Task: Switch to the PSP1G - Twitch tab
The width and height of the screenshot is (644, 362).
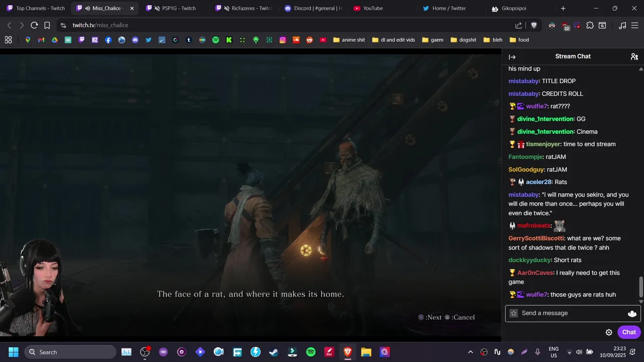Action: click(x=175, y=8)
